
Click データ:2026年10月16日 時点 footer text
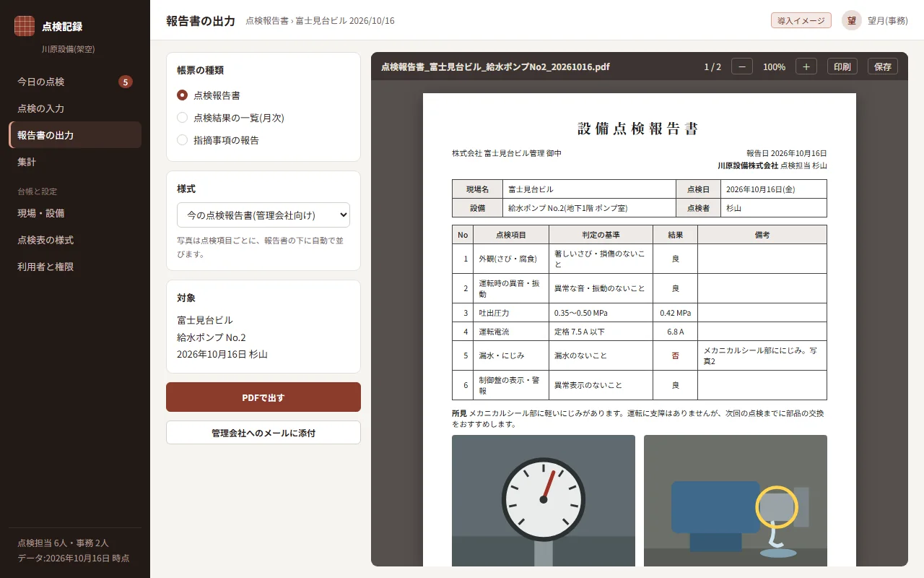(x=74, y=558)
